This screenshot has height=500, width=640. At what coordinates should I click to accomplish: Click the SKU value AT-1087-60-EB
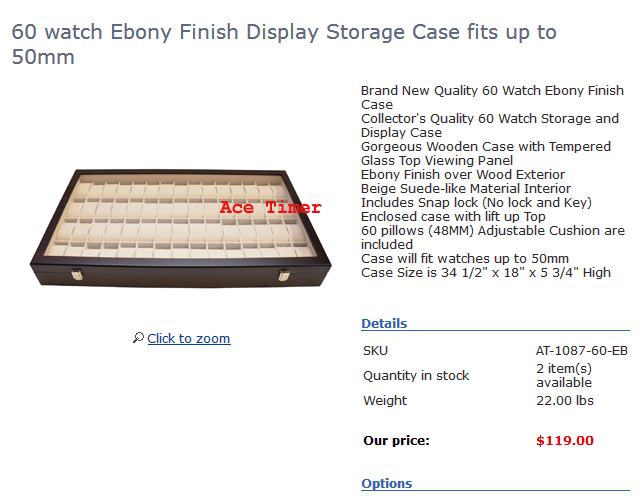pos(582,351)
